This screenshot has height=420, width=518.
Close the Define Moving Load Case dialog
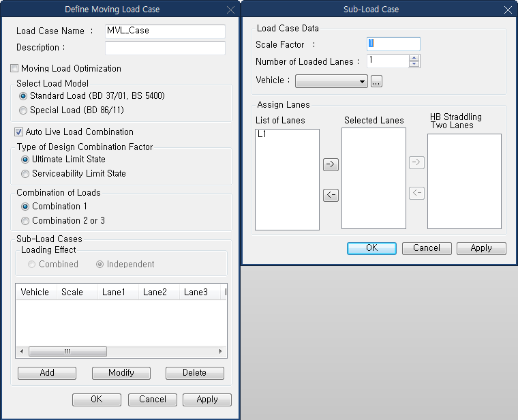230,10
